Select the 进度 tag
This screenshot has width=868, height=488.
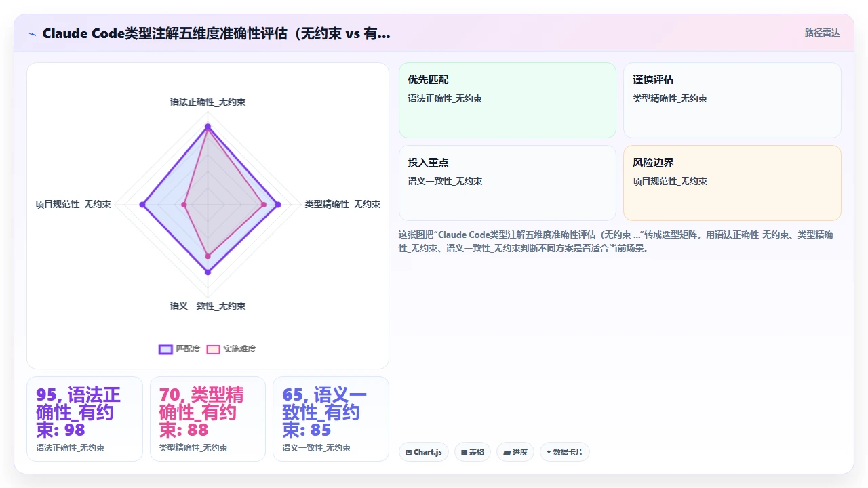pyautogui.click(x=515, y=452)
